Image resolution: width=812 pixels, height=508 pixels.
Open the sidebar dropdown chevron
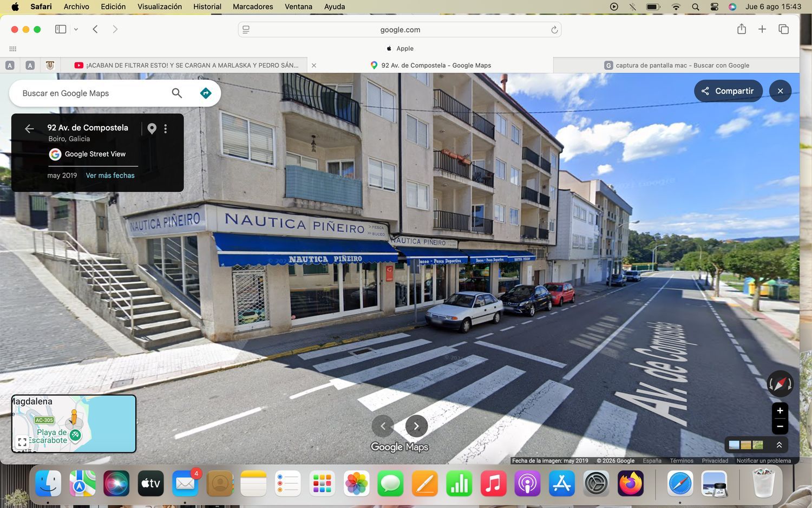tap(76, 29)
